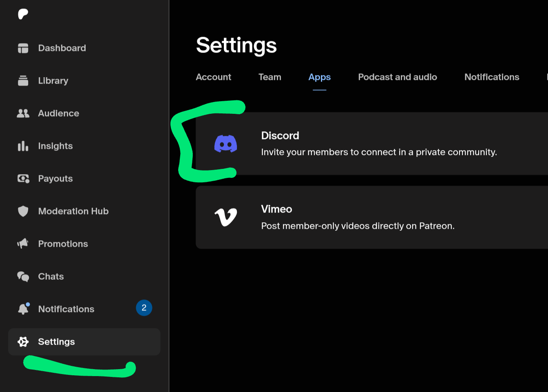
Task: Switch to the Team tab
Action: point(270,77)
